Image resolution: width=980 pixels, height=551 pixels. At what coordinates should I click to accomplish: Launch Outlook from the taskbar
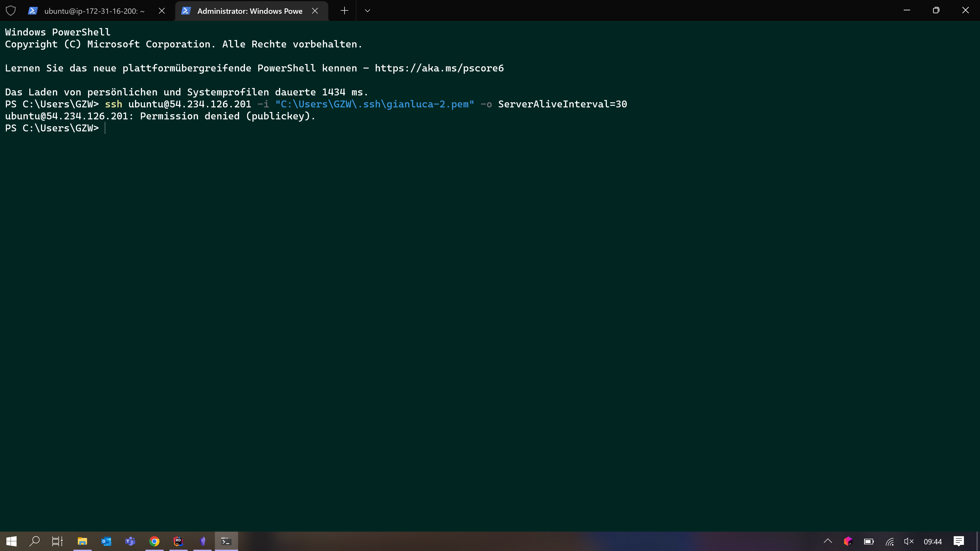coord(106,541)
